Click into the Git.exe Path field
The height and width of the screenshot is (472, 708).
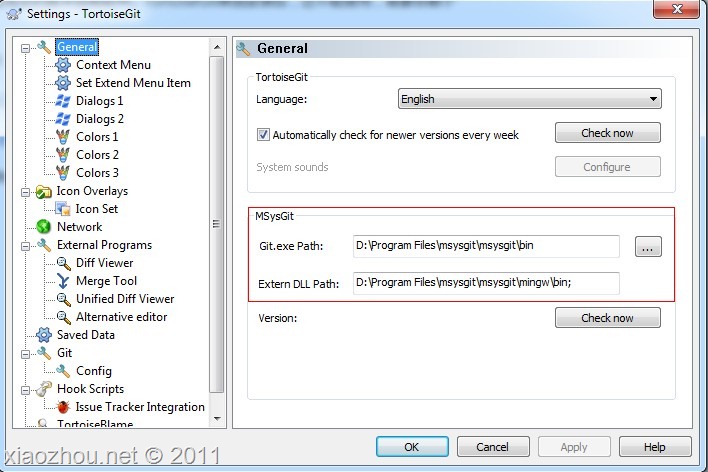486,246
